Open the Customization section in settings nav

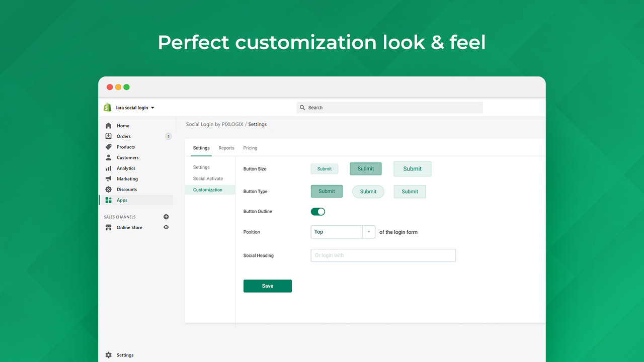point(207,190)
